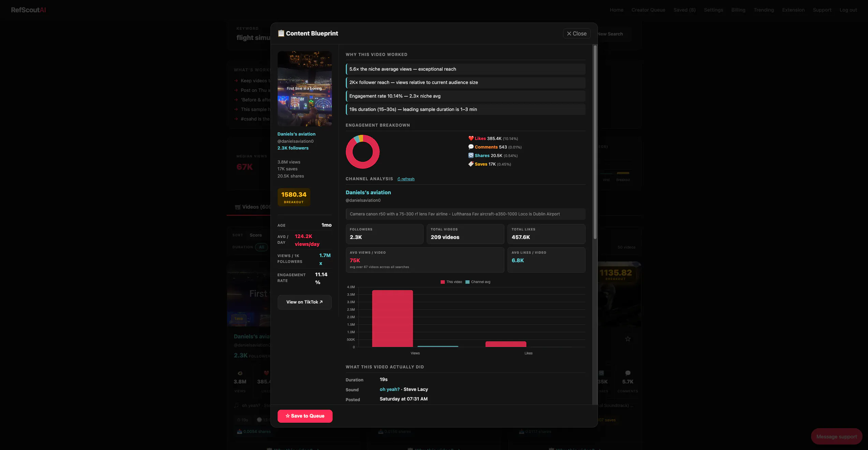Click the Shares icon in engagement breakdown
Image resolution: width=868 pixels, height=450 pixels.
(x=471, y=155)
